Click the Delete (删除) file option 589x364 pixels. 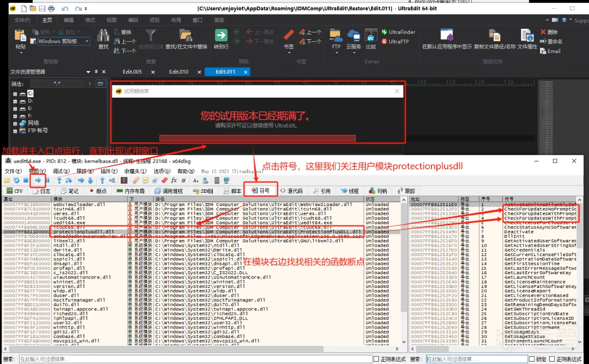pos(548,32)
